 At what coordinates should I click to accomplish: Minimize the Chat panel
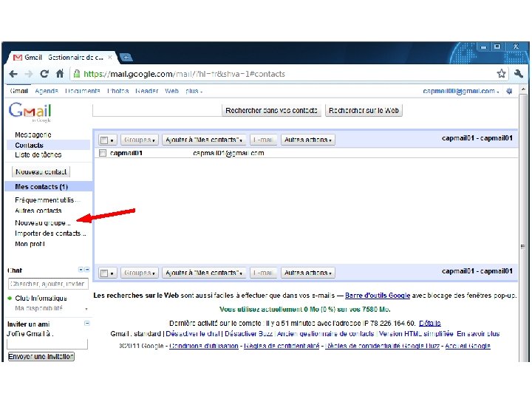(87, 270)
